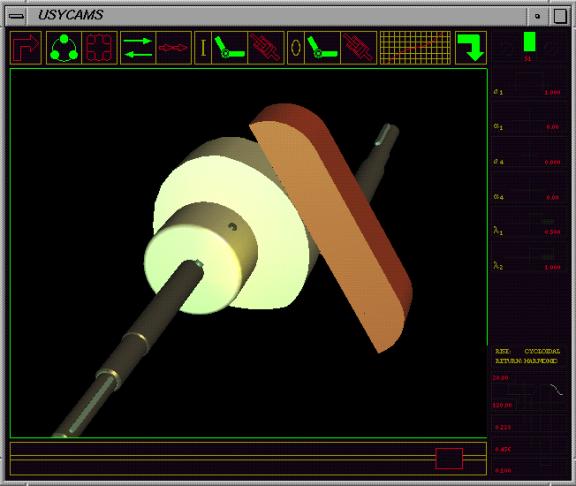Viewport: 576px width, 486px height.
Task: Click the yellow 'I' bar icon
Action: coord(203,48)
